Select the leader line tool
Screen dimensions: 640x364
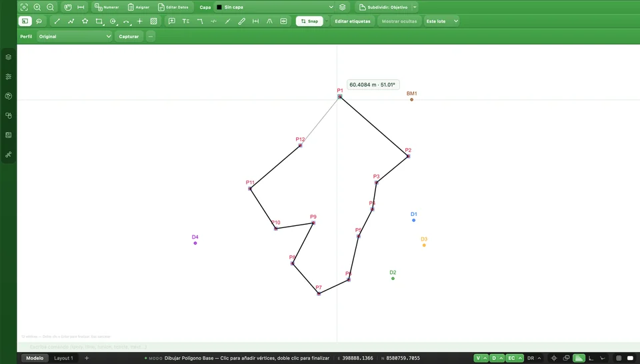pyautogui.click(x=199, y=21)
